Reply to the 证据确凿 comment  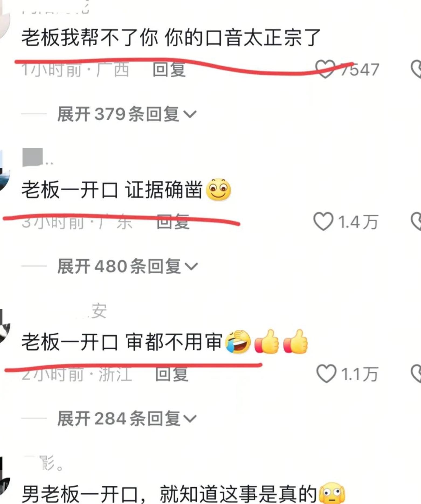173,222
